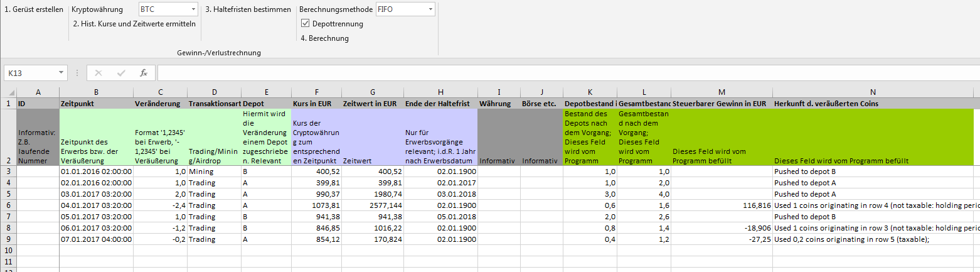Click the 'Mining' transaction cell
Screen dimensions: 980x272
[214, 171]
